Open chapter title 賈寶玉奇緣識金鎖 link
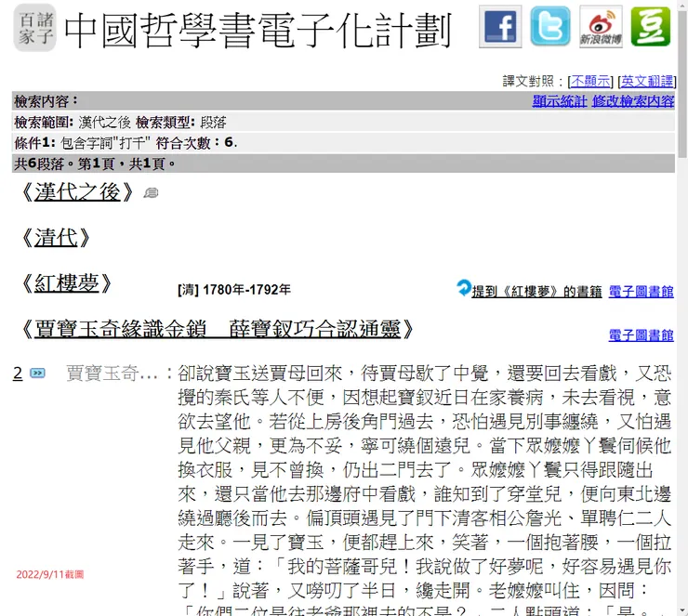This screenshot has width=688, height=616. click(218, 329)
